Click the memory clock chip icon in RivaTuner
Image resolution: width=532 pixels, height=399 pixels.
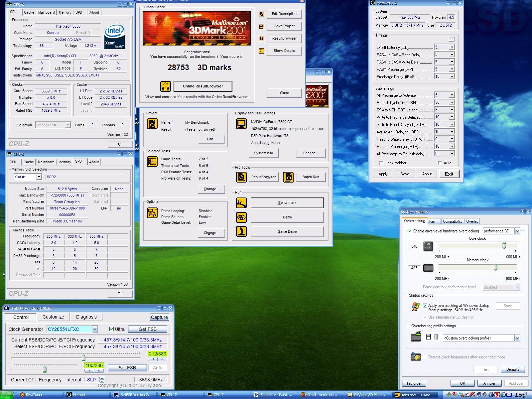click(x=428, y=268)
